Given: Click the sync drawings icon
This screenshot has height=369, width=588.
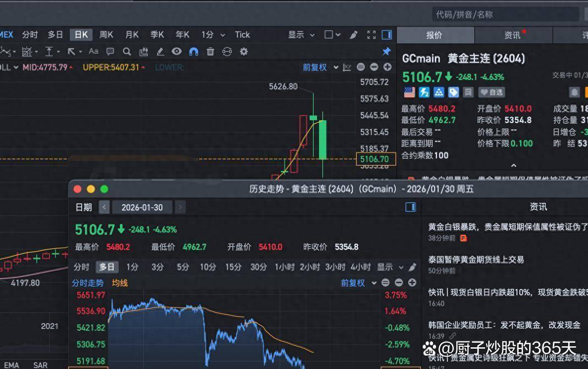Looking at the screenshot, I should [227, 52].
